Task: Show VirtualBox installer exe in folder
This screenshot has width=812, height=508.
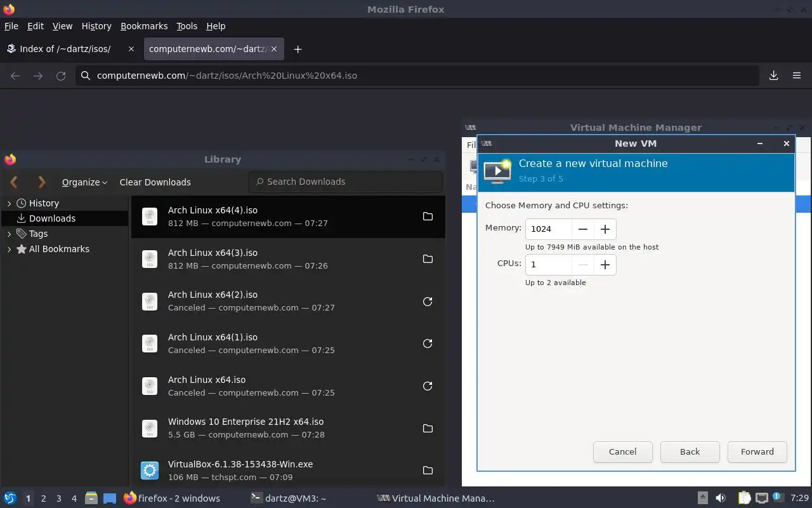Action: tap(428, 471)
